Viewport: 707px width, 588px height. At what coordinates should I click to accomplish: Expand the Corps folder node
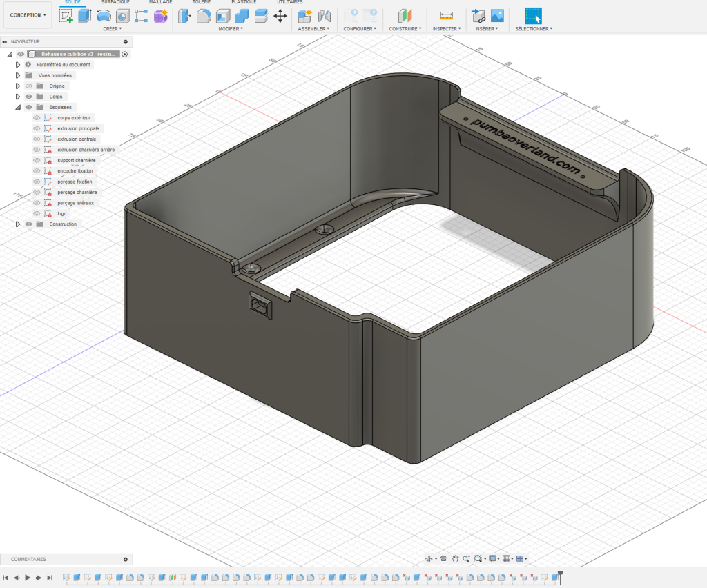(x=18, y=97)
